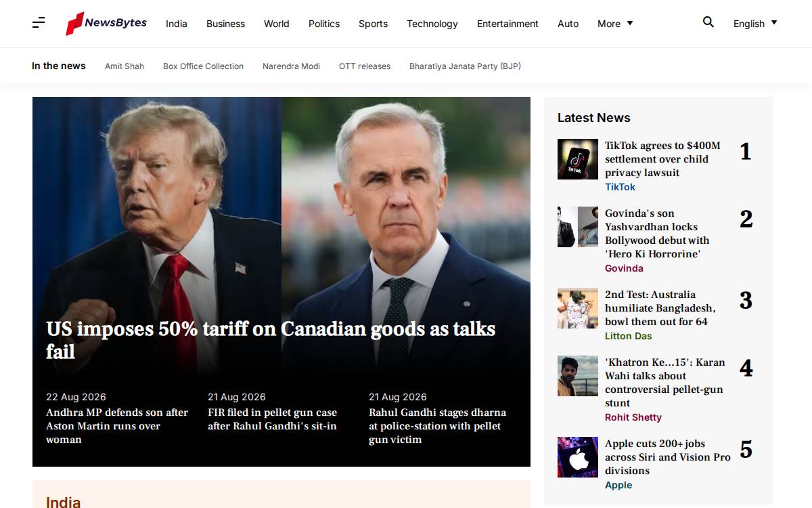The width and height of the screenshot is (812, 508).
Task: Click the India section heading below hero
Action: [x=64, y=502]
